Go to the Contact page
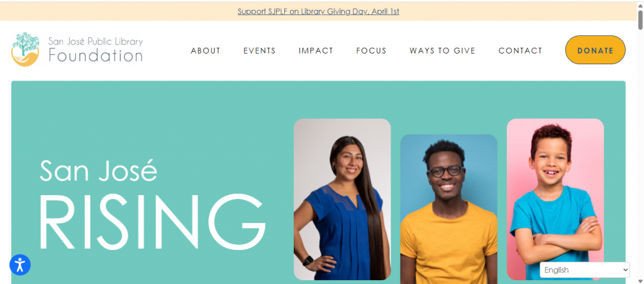Viewport: 644px width, 284px height. [x=520, y=50]
